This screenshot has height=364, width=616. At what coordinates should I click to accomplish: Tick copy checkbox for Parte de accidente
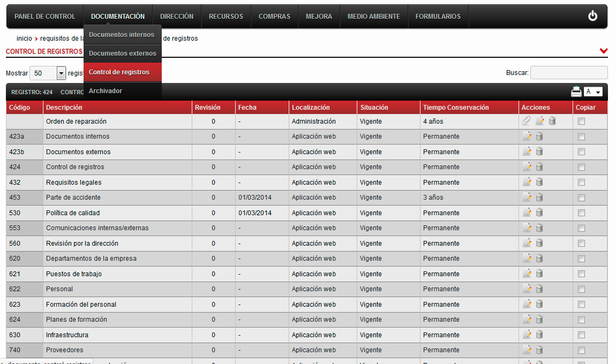(x=581, y=198)
